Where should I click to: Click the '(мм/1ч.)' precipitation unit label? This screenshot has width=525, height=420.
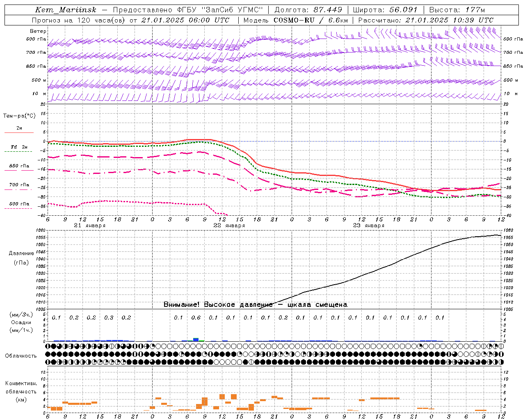tap(21, 330)
